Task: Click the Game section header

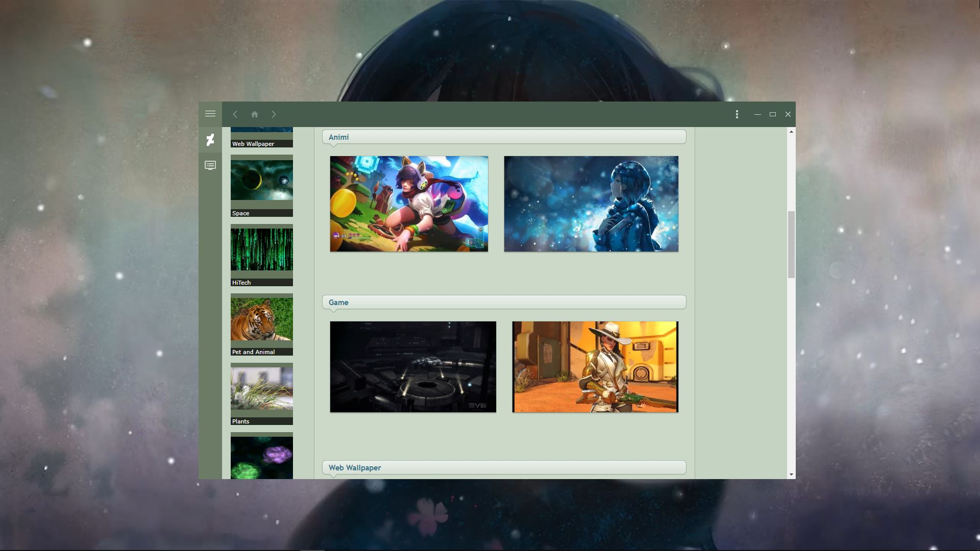Action: (504, 303)
